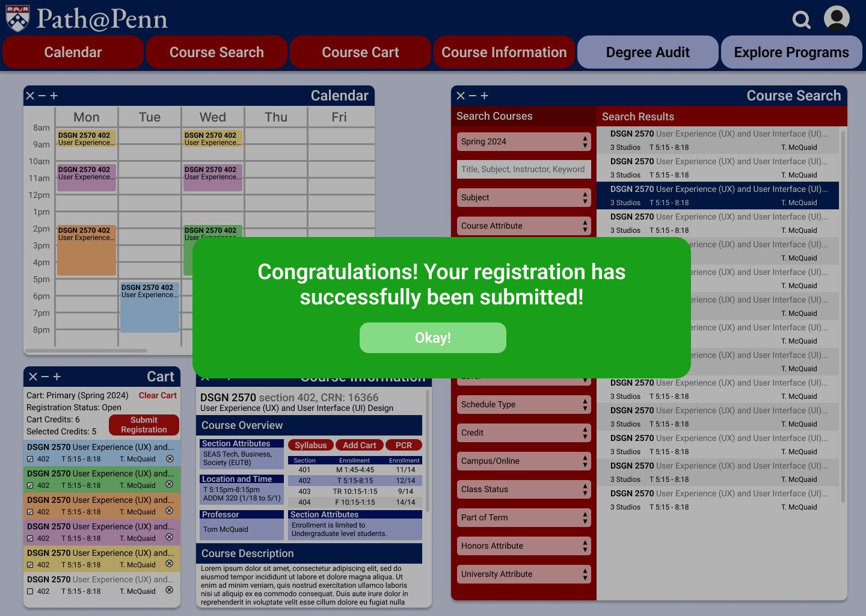Select section 403 TR 10:15-1:15 row
This screenshot has width=866, height=616.
click(355, 491)
